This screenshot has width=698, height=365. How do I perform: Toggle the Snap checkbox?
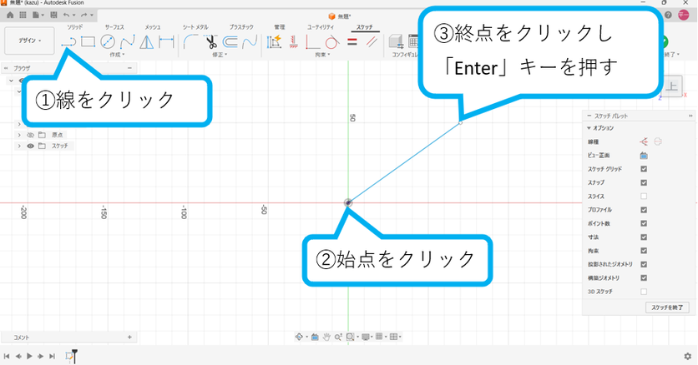tap(644, 183)
